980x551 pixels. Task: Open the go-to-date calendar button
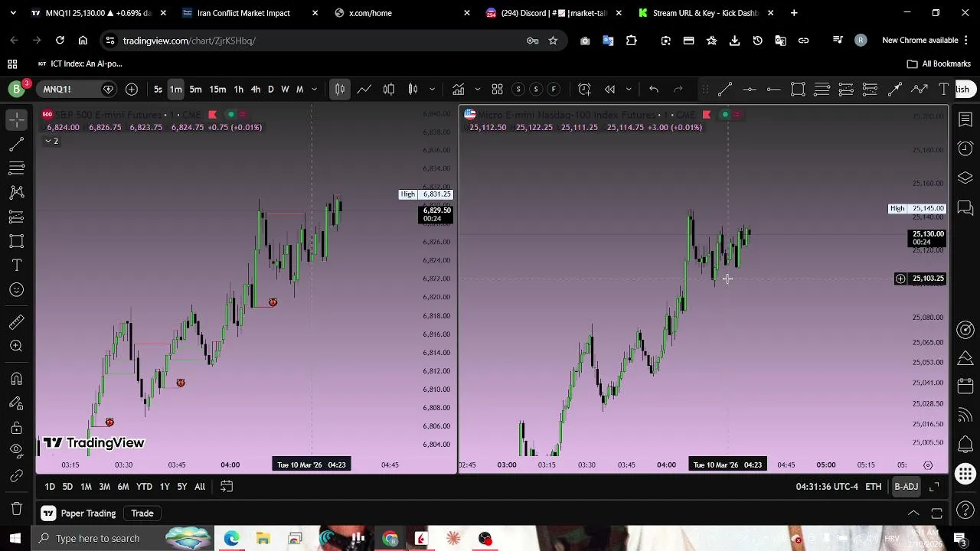pos(227,487)
